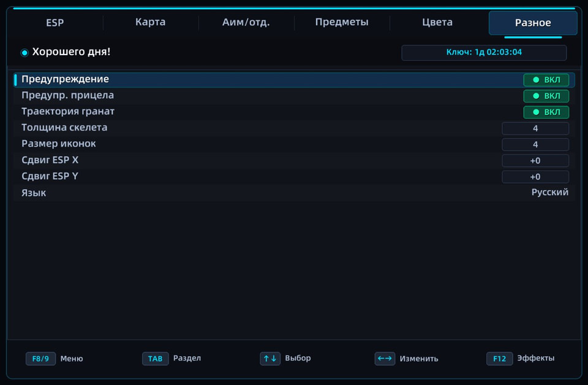
Task: Go to the Предметы tab
Action: [342, 22]
